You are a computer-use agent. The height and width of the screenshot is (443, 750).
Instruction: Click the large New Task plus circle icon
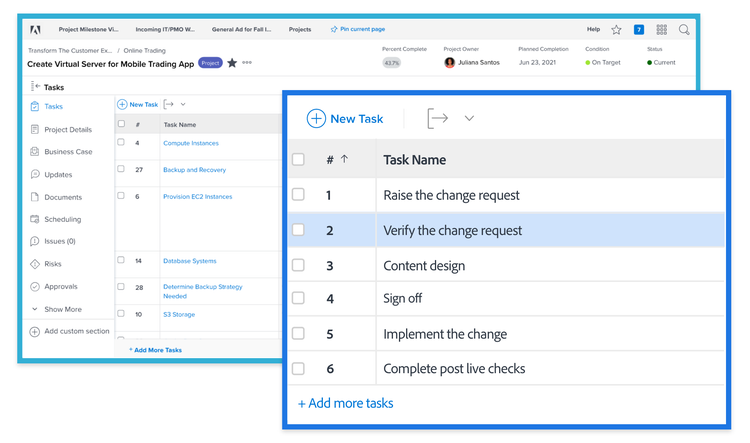(316, 119)
